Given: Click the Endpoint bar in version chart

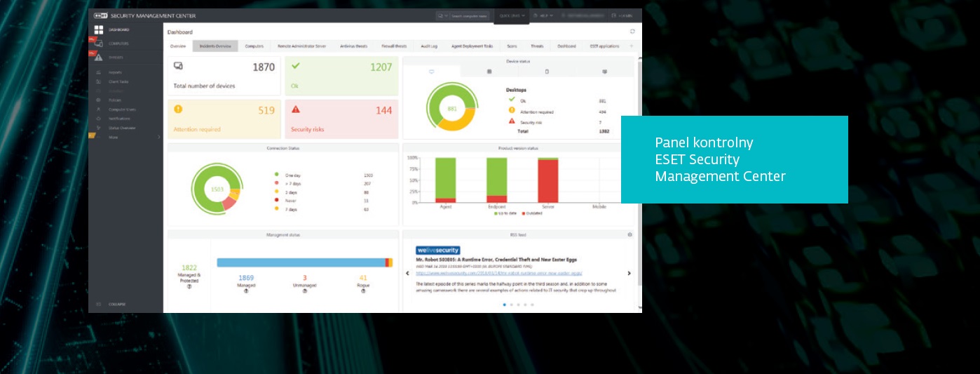Looking at the screenshot, I should 496,180.
